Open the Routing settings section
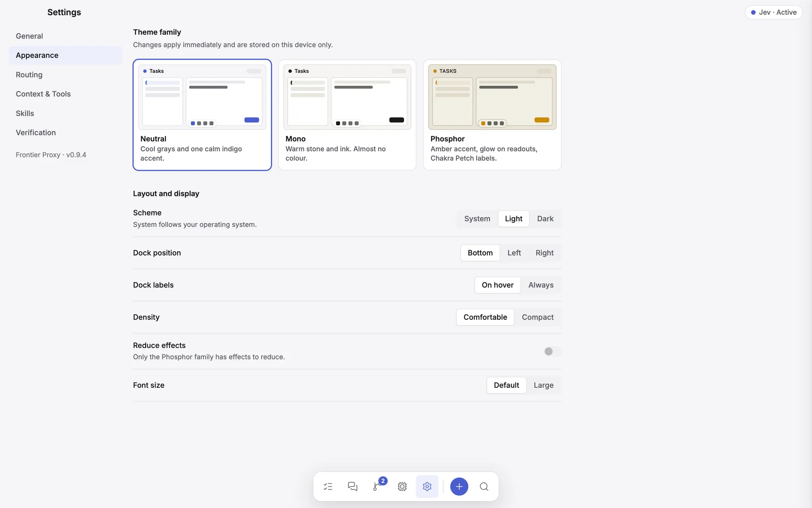 pos(65,75)
